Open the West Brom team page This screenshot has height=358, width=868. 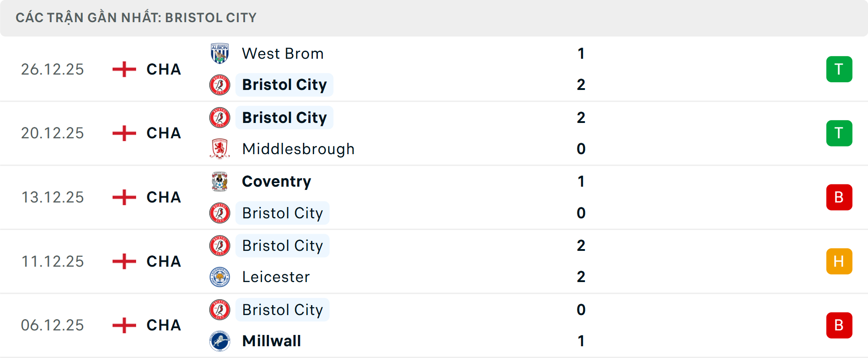click(x=283, y=53)
